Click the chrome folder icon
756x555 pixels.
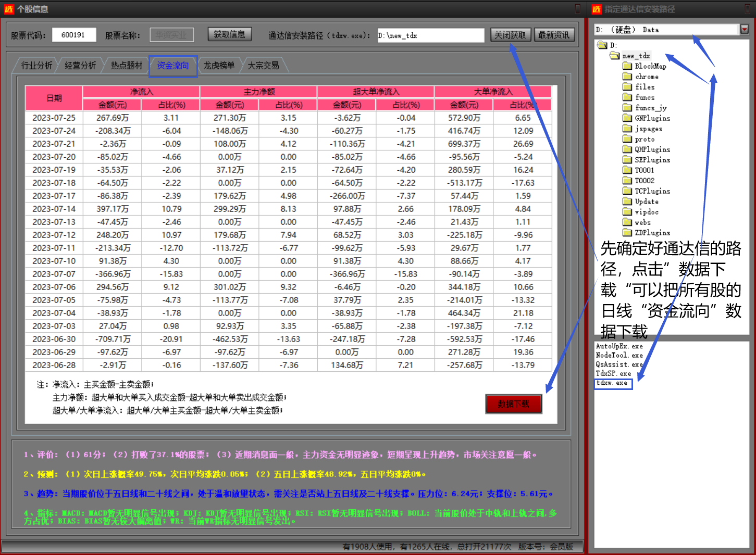coord(627,77)
